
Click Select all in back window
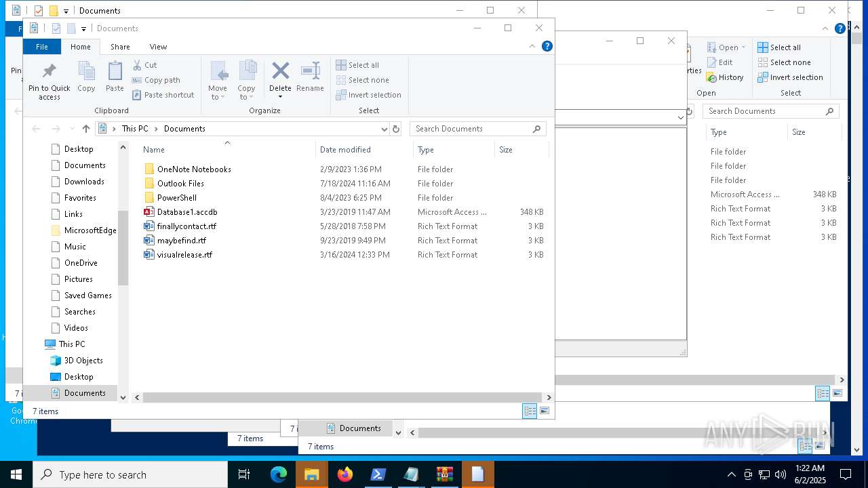pos(779,47)
